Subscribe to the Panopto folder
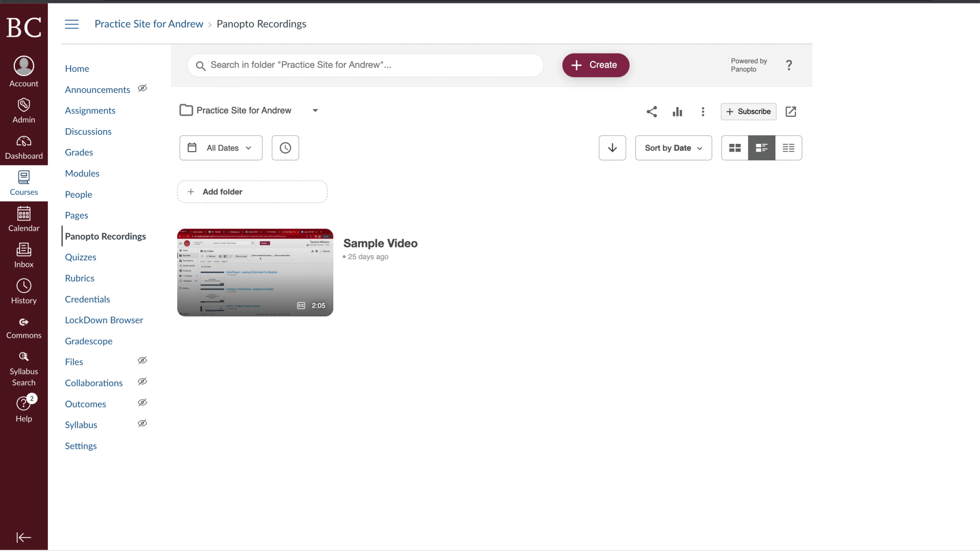This screenshot has width=980, height=551. pyautogui.click(x=748, y=112)
